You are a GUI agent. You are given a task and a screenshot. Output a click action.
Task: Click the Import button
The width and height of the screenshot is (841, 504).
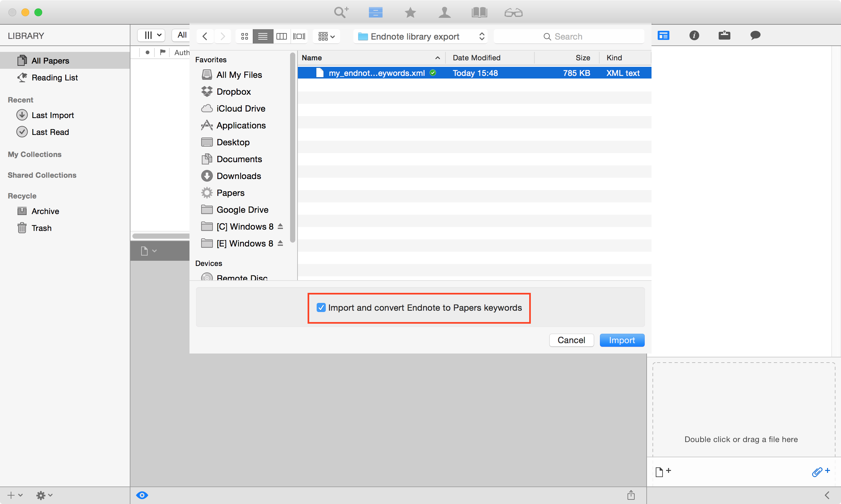622,340
